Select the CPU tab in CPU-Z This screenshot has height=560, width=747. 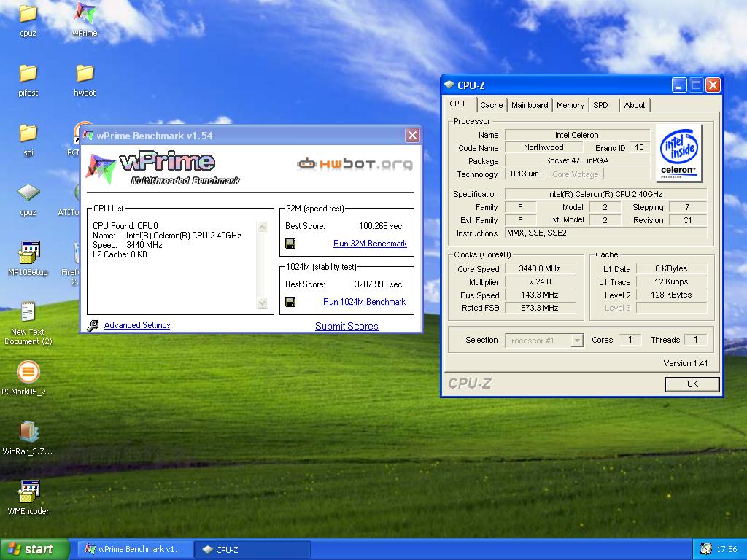click(457, 104)
